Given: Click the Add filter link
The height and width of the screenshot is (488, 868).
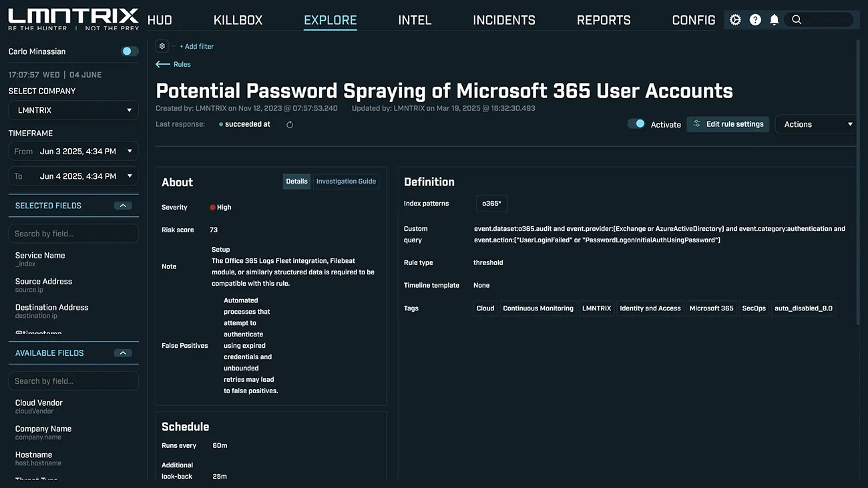Looking at the screenshot, I should 196,47.
